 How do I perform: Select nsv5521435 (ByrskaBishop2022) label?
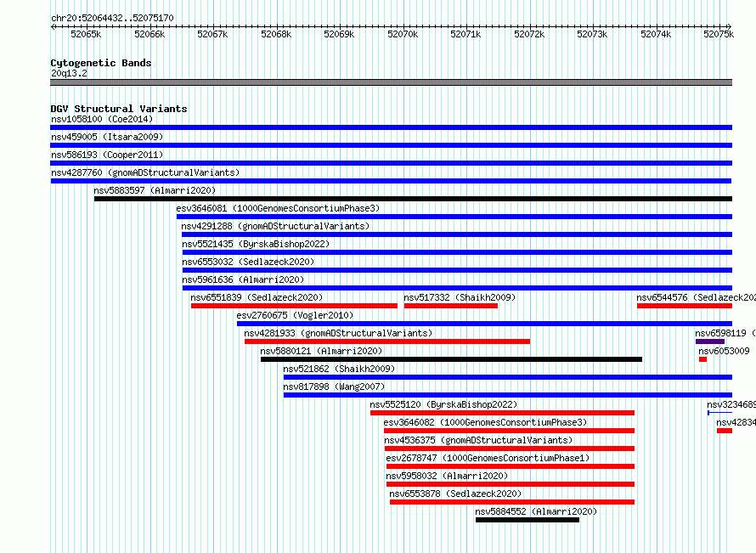click(x=256, y=244)
